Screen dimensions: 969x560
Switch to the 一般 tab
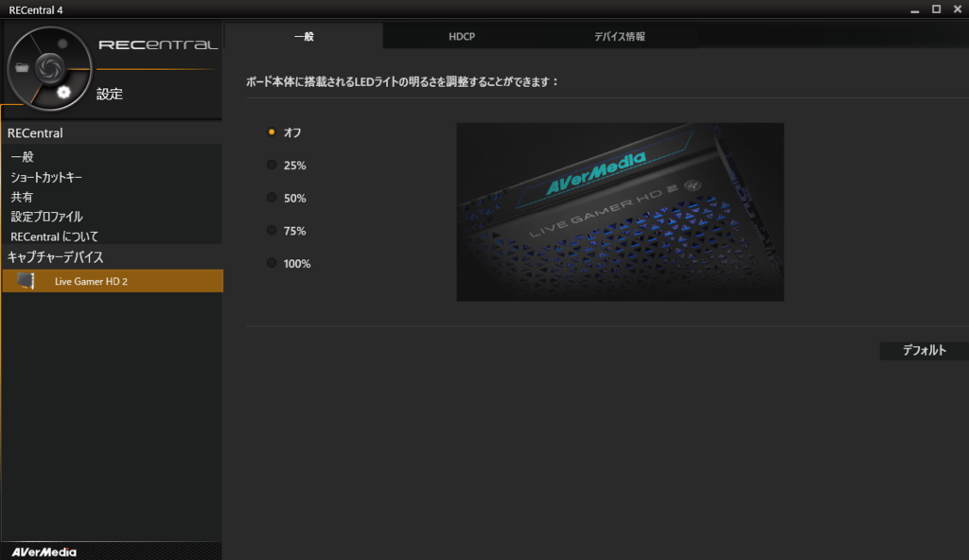tap(304, 37)
